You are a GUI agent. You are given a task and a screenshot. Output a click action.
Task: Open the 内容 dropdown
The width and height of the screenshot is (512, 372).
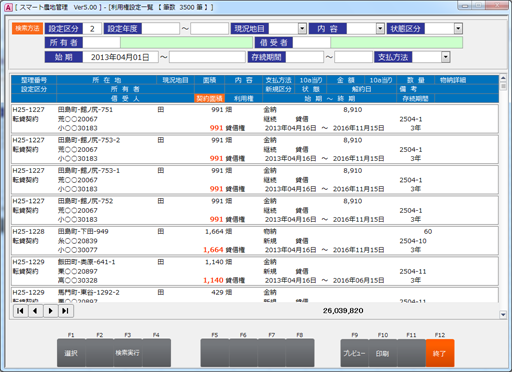pos(380,29)
